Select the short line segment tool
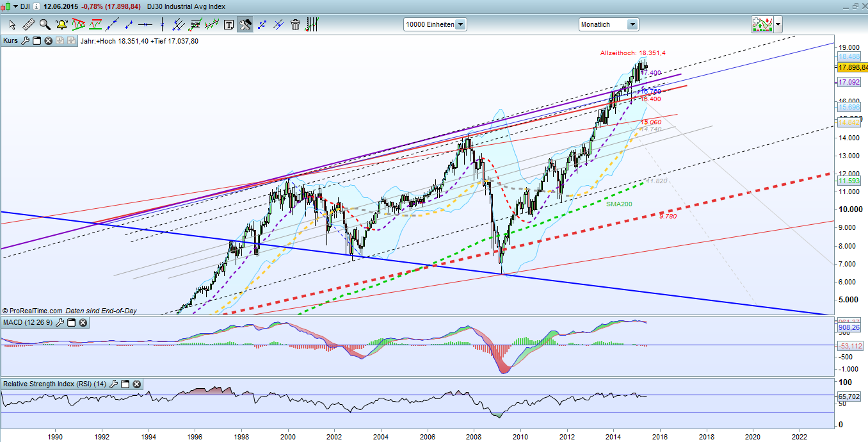The height and width of the screenshot is (442, 868). [129, 25]
